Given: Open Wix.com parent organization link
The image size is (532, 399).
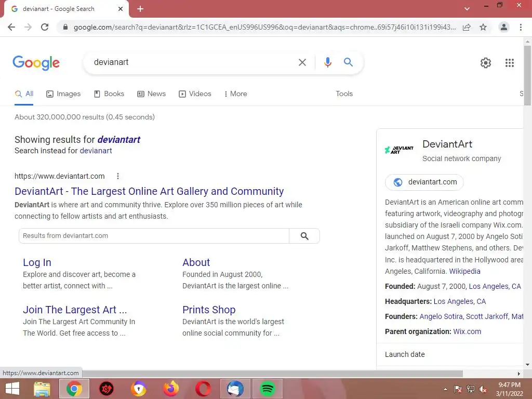Looking at the screenshot, I should click(x=467, y=331).
